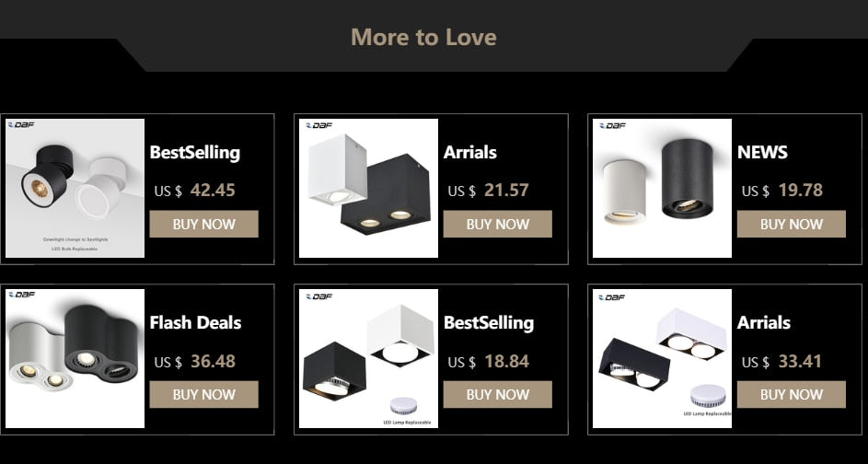868x464 pixels.
Task: Select the NEWS product title
Action: (x=762, y=152)
